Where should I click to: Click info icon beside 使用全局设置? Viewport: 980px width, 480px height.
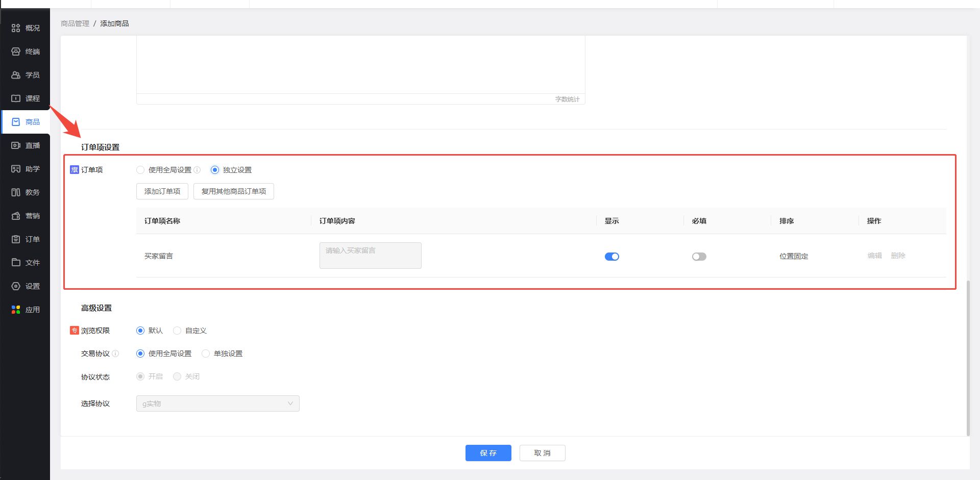[197, 170]
